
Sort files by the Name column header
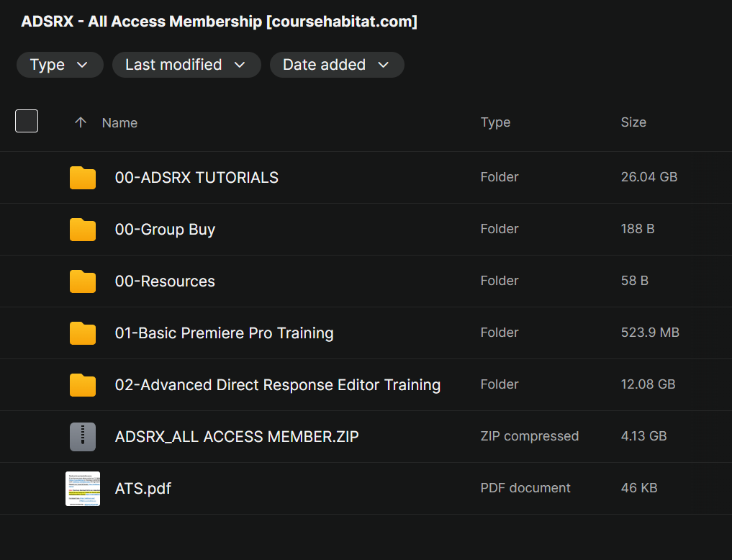[119, 123]
